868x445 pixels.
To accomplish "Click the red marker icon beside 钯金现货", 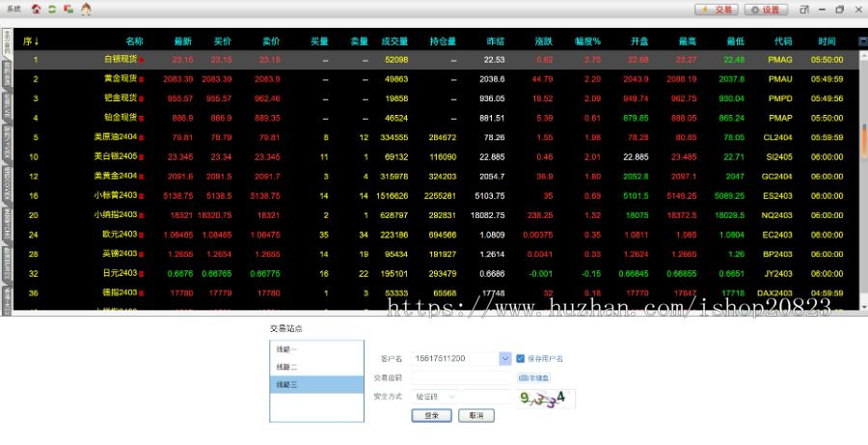I will pos(141,98).
